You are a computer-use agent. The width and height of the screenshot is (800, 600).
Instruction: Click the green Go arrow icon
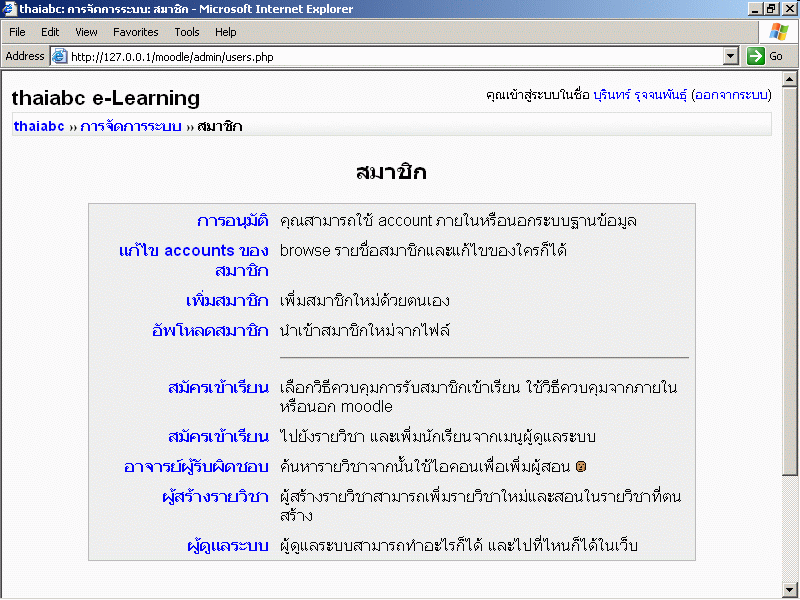[x=756, y=57]
